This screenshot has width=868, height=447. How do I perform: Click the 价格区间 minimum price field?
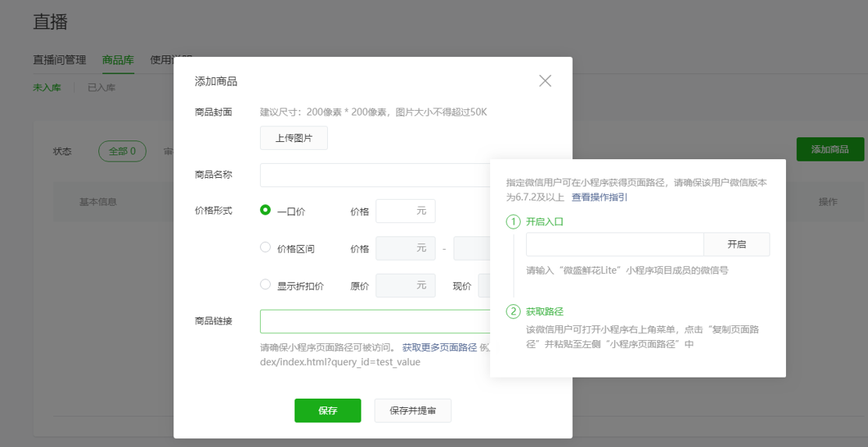(405, 248)
